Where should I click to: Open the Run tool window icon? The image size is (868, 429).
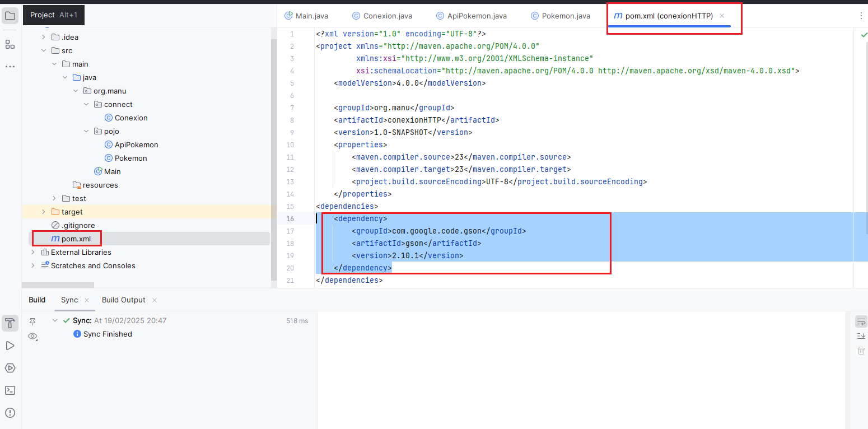tap(10, 346)
